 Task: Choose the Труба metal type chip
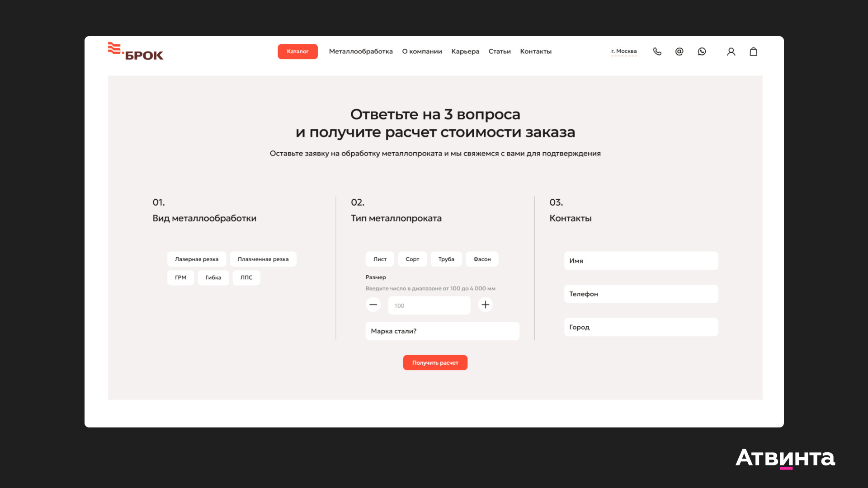tap(446, 259)
